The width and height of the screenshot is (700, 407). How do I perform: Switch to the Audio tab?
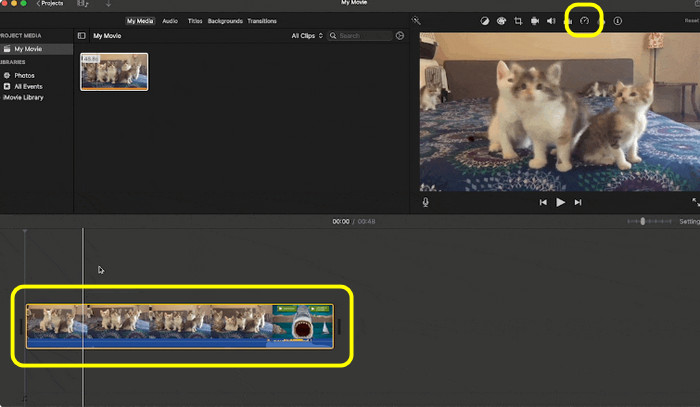(170, 21)
